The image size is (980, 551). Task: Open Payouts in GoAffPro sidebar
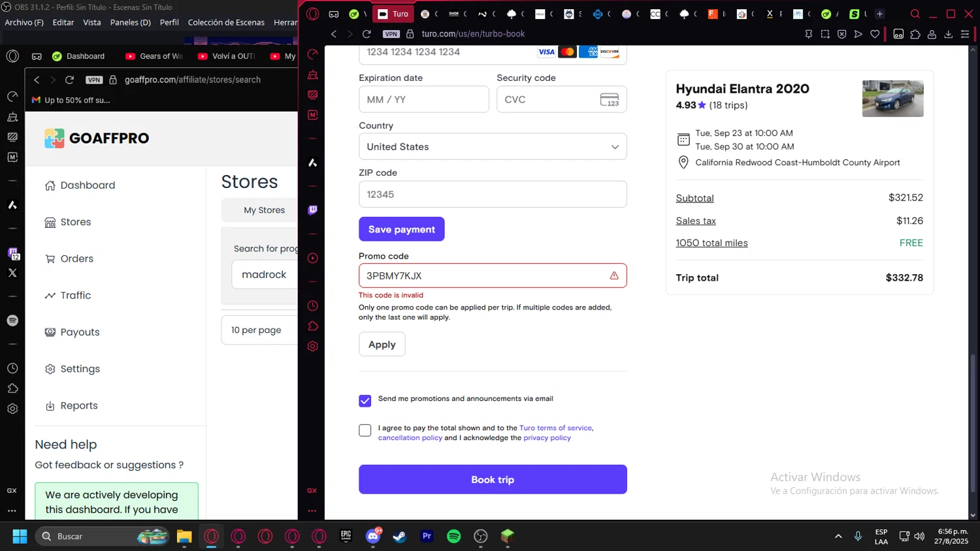(72, 332)
